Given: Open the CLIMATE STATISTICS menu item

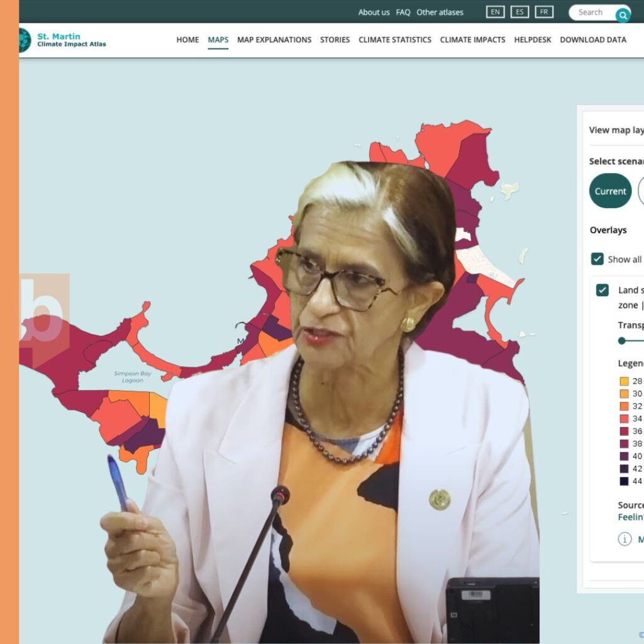Looking at the screenshot, I should (395, 40).
